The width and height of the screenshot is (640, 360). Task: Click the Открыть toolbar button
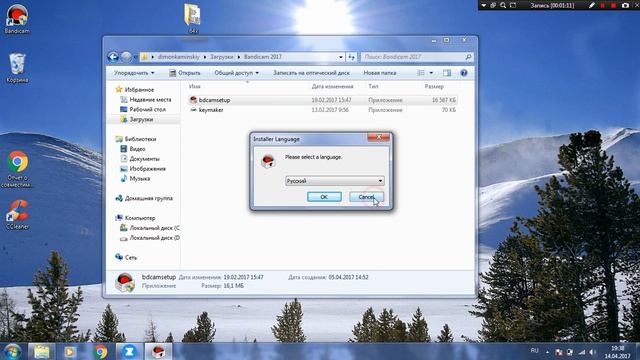(x=184, y=73)
